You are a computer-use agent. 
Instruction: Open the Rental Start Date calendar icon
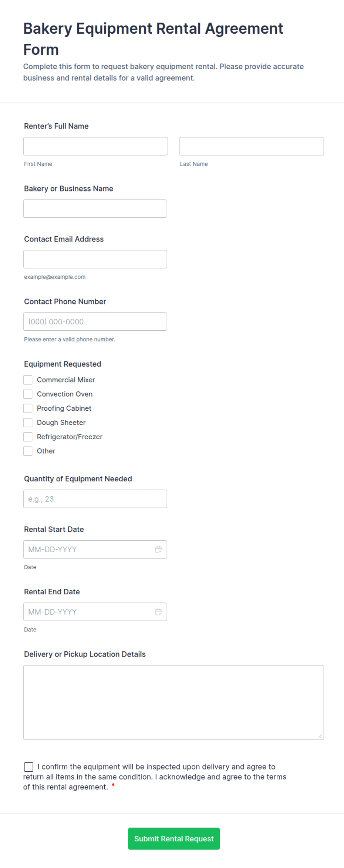tap(158, 549)
